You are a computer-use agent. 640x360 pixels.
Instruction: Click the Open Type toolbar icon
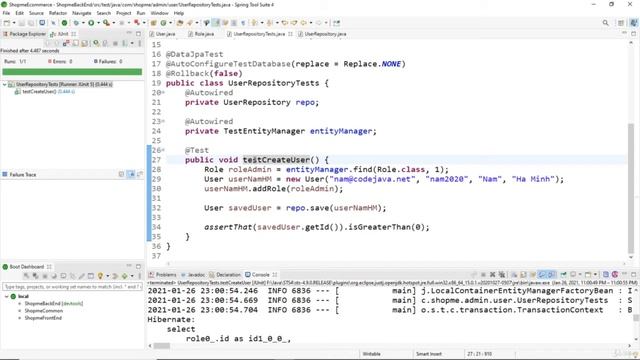click(180, 23)
